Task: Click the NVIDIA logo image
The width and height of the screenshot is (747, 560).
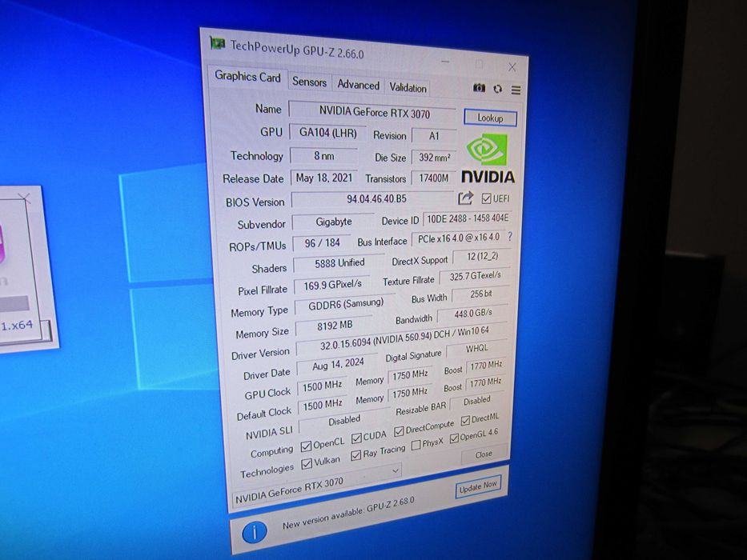Action: (x=488, y=159)
